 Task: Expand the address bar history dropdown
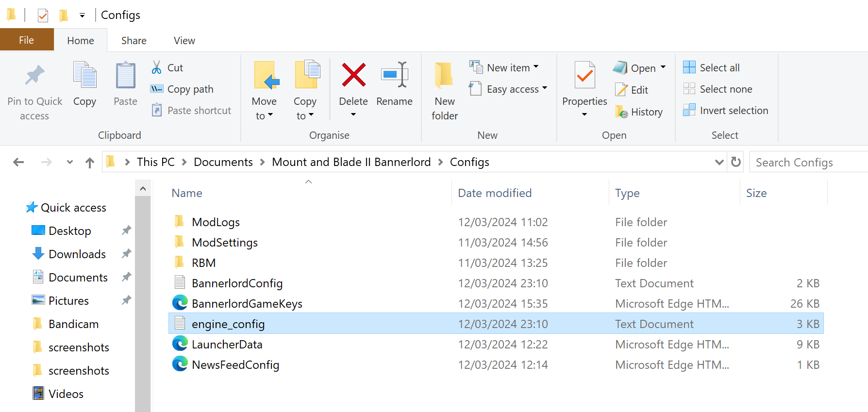click(x=719, y=162)
